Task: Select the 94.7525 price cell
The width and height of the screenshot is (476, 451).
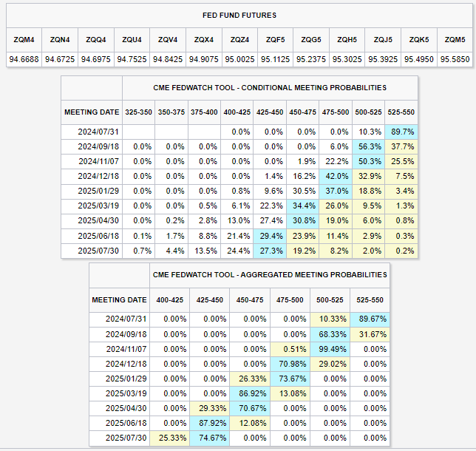Action: pos(132,59)
